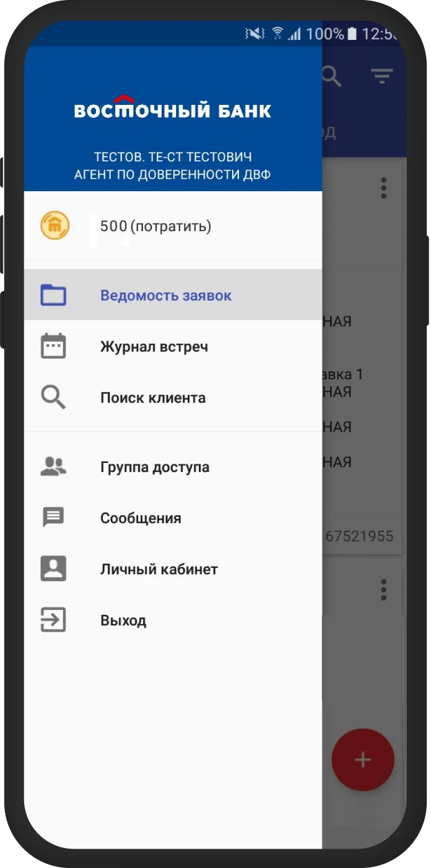Image resolution: width=431 pixels, height=868 pixels.
Task: Click the Восточный Банк logo
Action: coord(173,107)
